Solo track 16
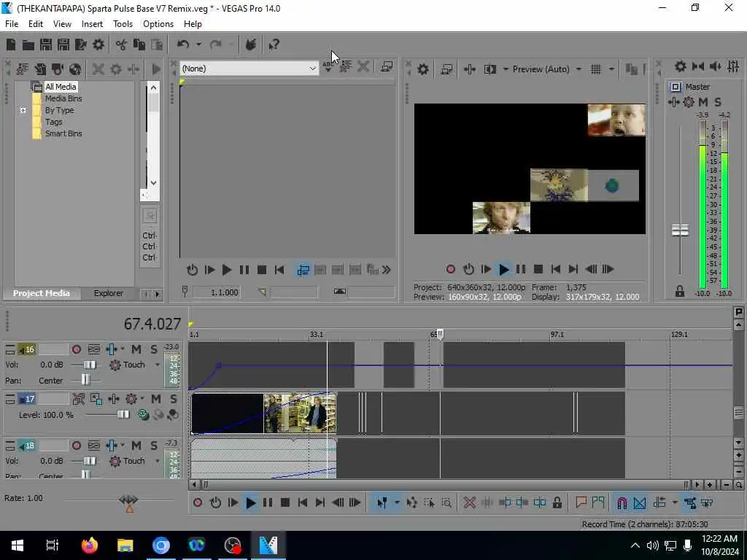747x560 pixels. coord(153,349)
